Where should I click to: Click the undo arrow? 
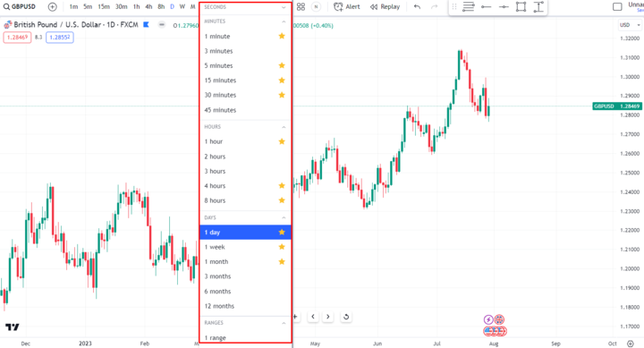click(x=417, y=7)
